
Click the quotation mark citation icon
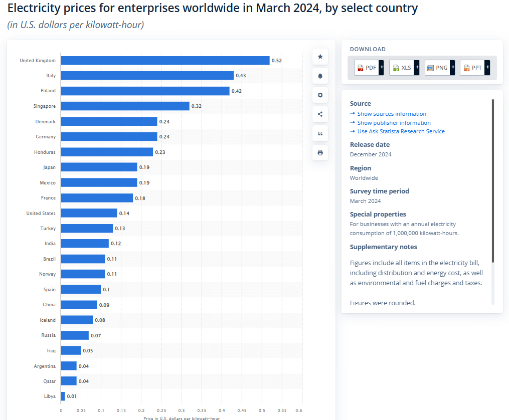coord(320,133)
